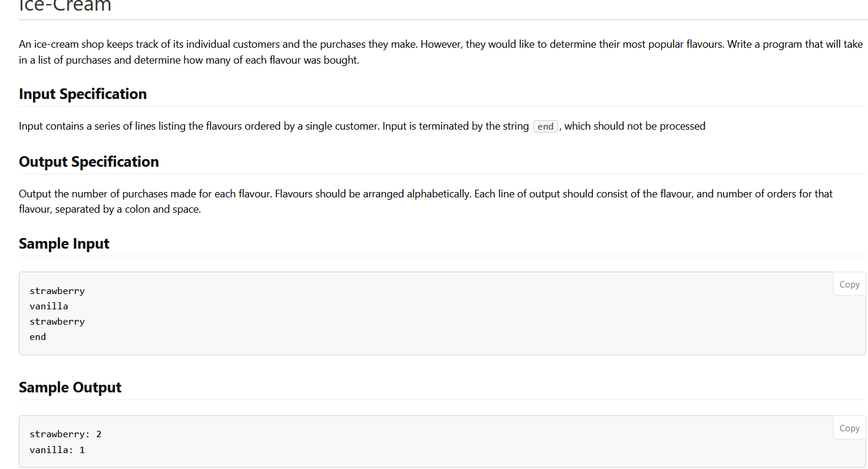Viewport: 868px width, 469px height.
Task: Copy the Sample Input code block
Action: pyautogui.click(x=849, y=284)
